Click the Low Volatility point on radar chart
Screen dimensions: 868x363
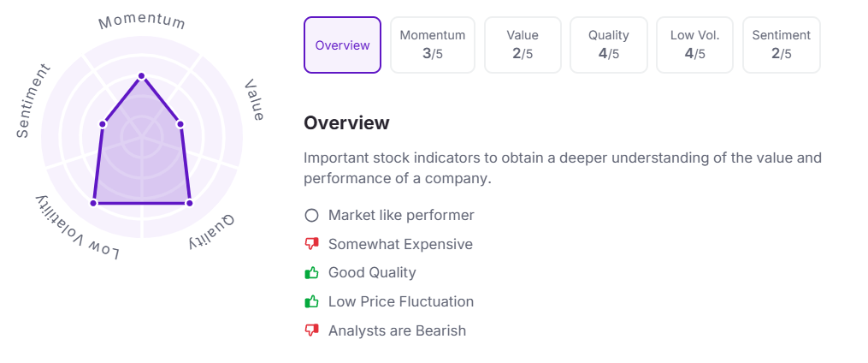[93, 203]
